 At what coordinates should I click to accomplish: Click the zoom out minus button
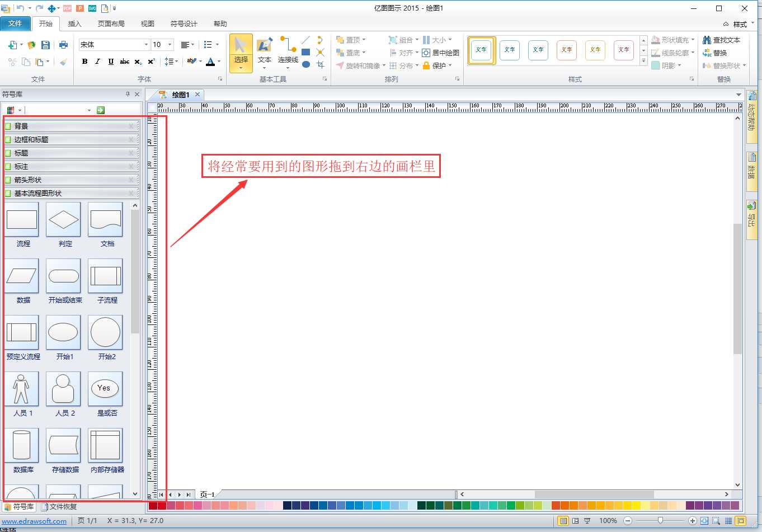628,521
